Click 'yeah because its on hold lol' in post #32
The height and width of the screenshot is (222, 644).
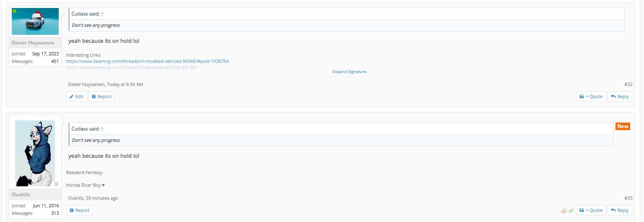click(104, 41)
